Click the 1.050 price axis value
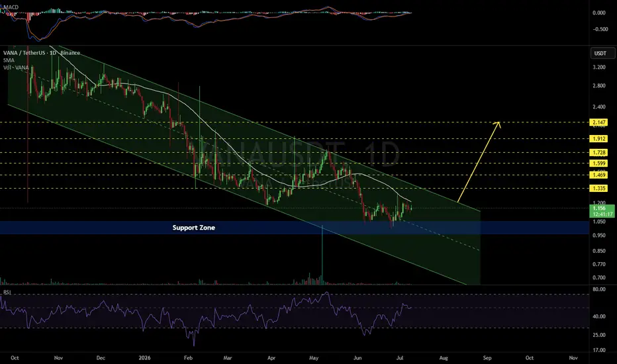The image size is (617, 364). point(599,222)
